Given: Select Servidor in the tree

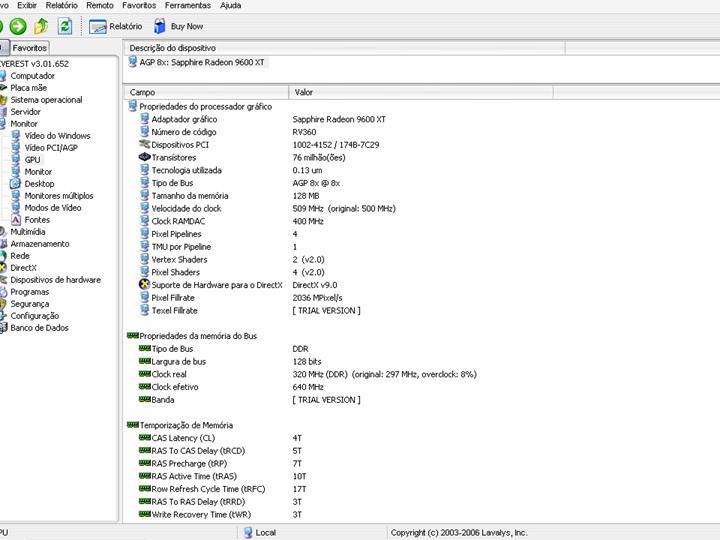Looking at the screenshot, I should click(x=25, y=112).
